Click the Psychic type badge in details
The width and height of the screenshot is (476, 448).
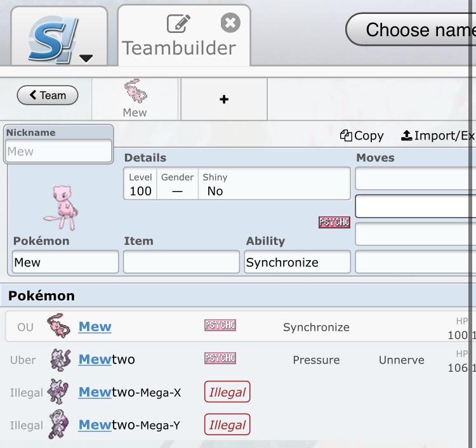334,222
